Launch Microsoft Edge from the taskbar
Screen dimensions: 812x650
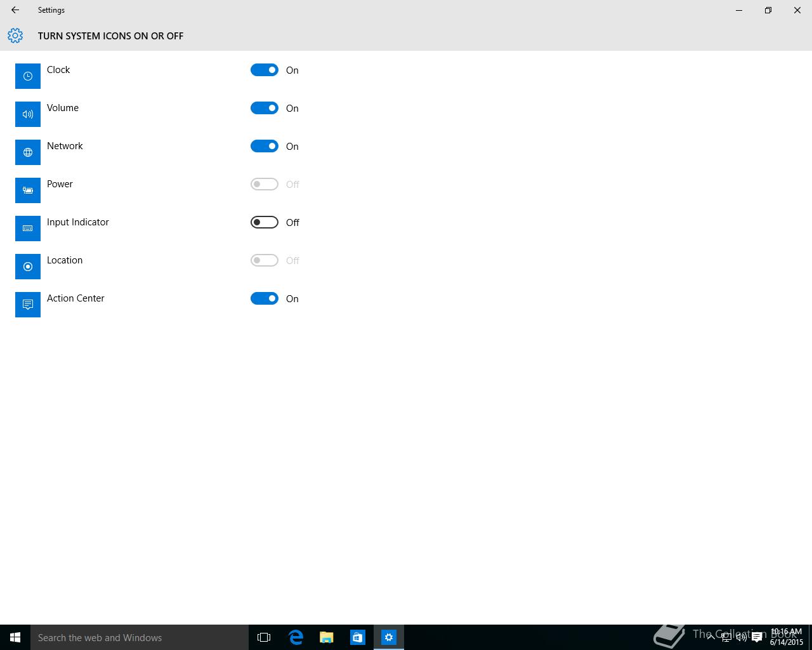(296, 637)
